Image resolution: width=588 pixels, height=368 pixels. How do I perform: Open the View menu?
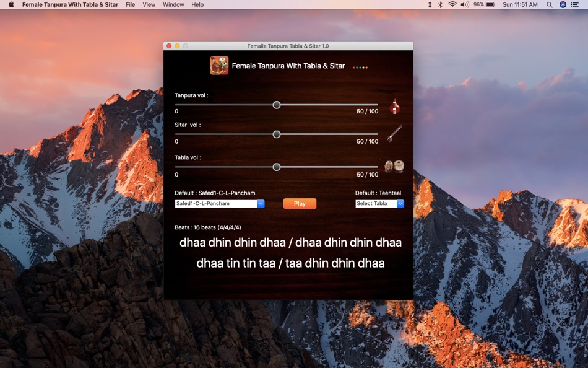click(149, 4)
